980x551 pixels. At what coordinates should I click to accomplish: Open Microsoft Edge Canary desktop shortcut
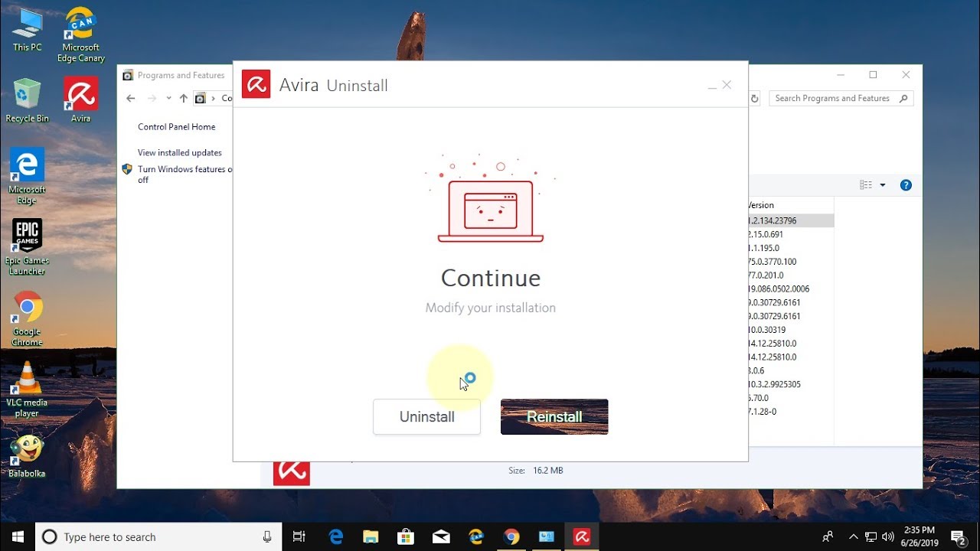80,35
